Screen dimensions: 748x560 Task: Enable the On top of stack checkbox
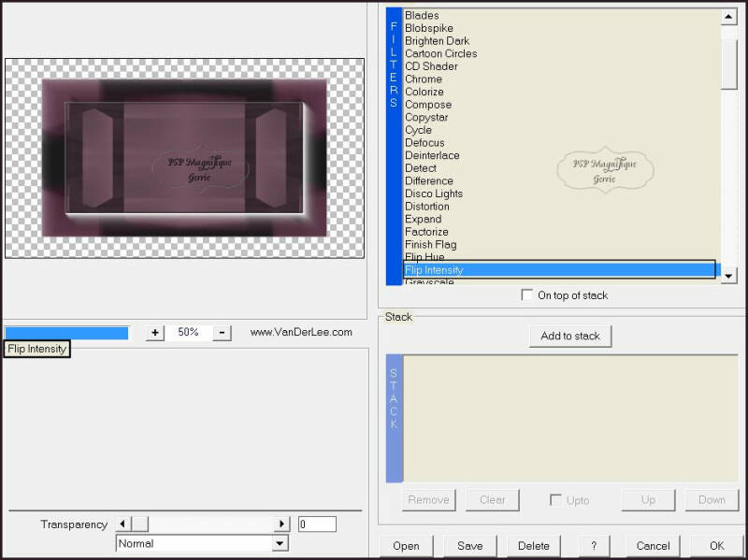(x=526, y=294)
